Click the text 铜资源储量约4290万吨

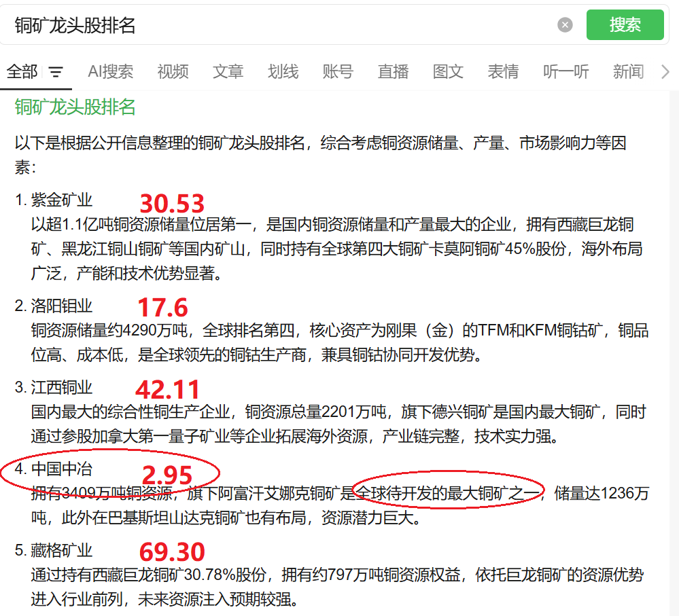click(109, 331)
